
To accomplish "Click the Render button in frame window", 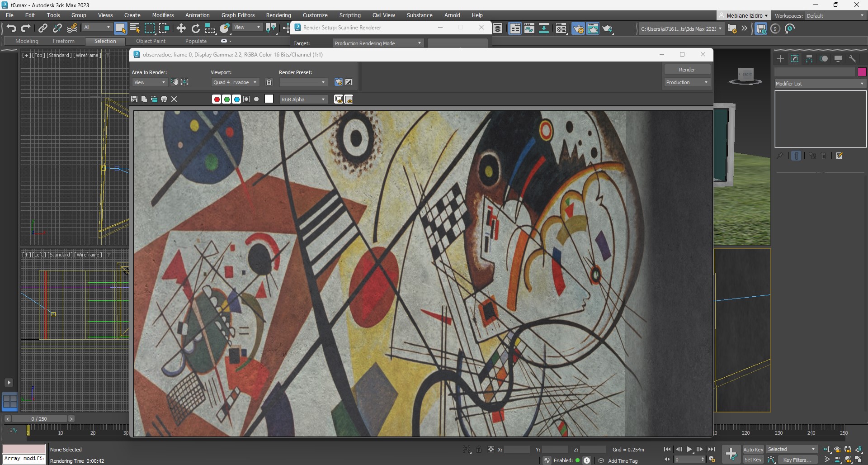I will point(687,70).
